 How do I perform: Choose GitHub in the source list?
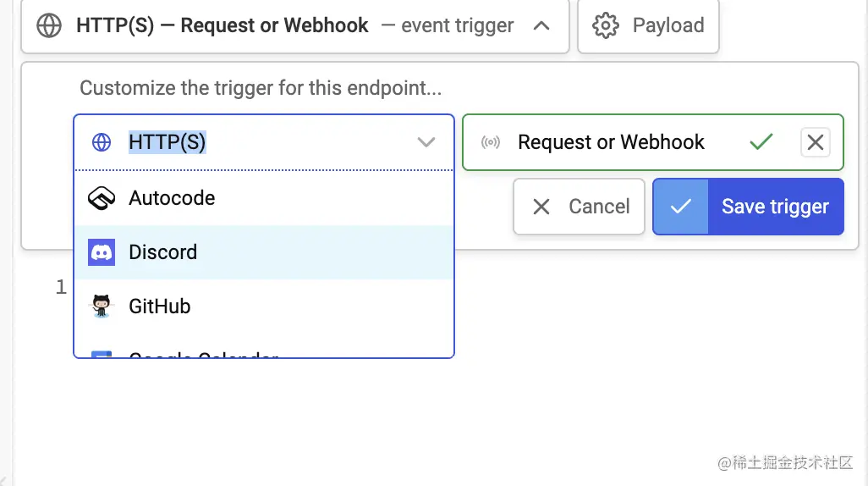coord(264,306)
